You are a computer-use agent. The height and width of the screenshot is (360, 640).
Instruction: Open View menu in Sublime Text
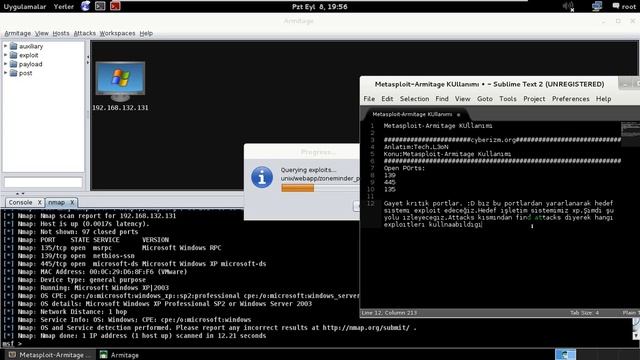462,99
